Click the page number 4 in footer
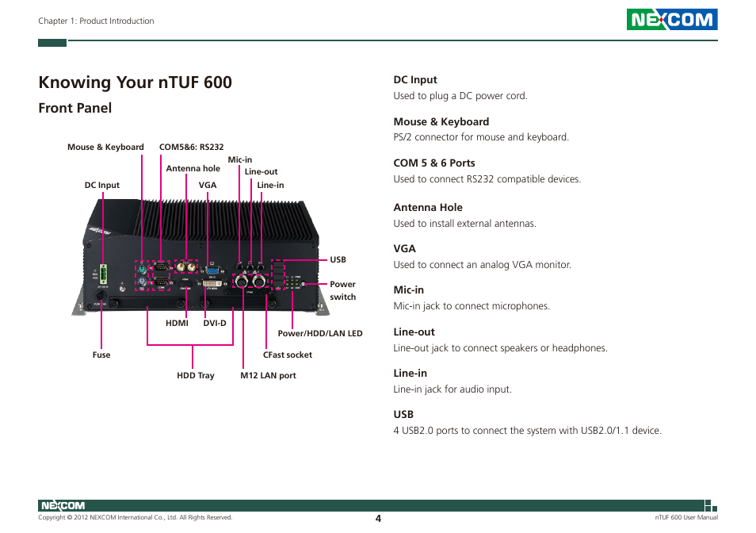 coord(378,519)
